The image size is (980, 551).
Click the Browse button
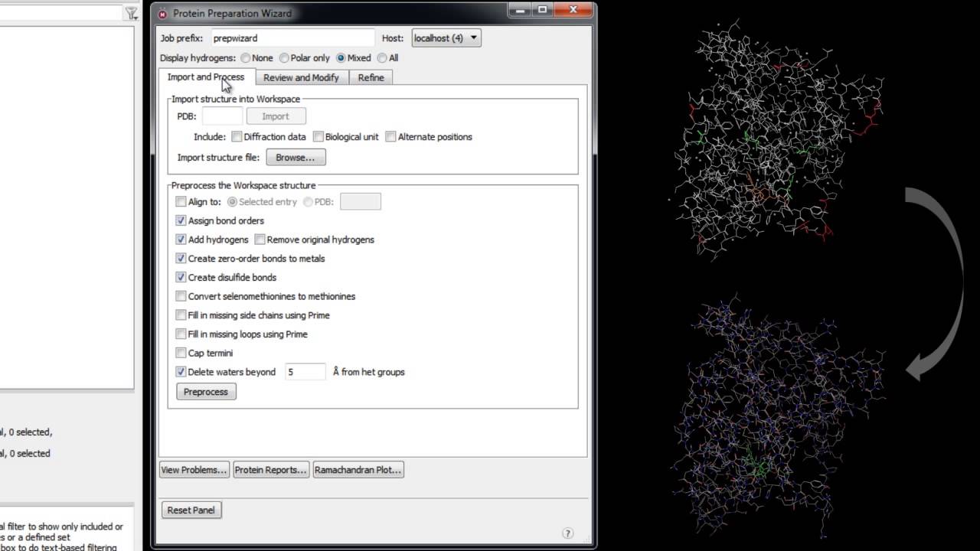click(x=296, y=158)
